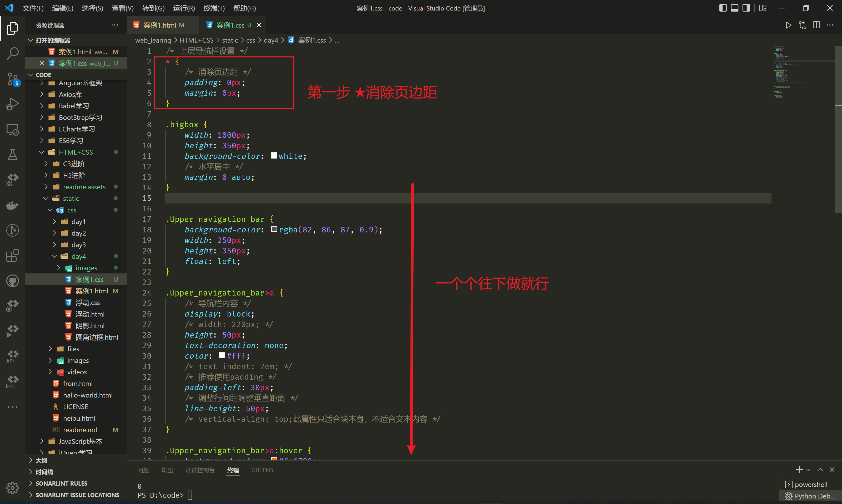Open the Testing flask icon

coord(13,155)
